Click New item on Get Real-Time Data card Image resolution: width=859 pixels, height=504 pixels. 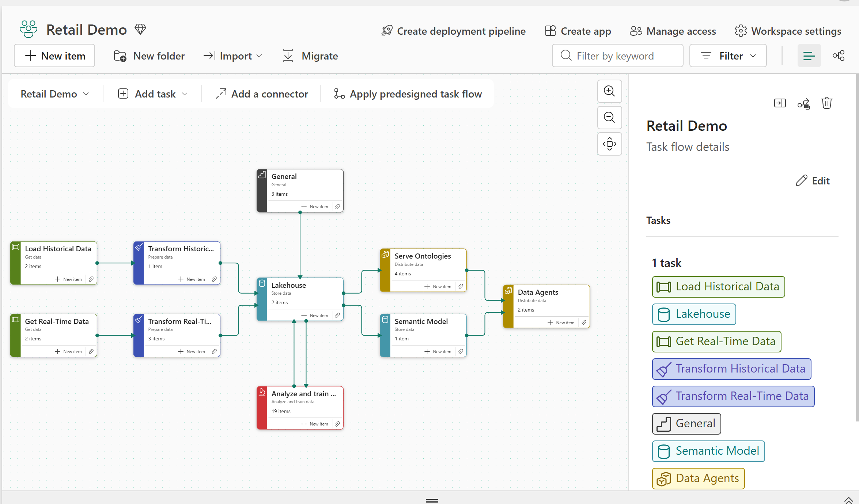point(68,352)
